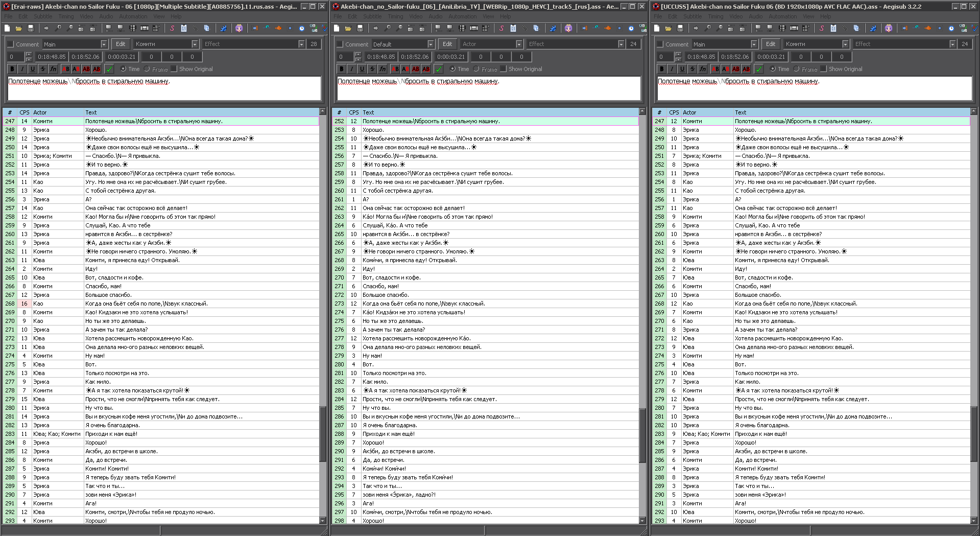Click Jump to arrow icon in AniLibria window
This screenshot has height=536, width=980.
(x=375, y=28)
